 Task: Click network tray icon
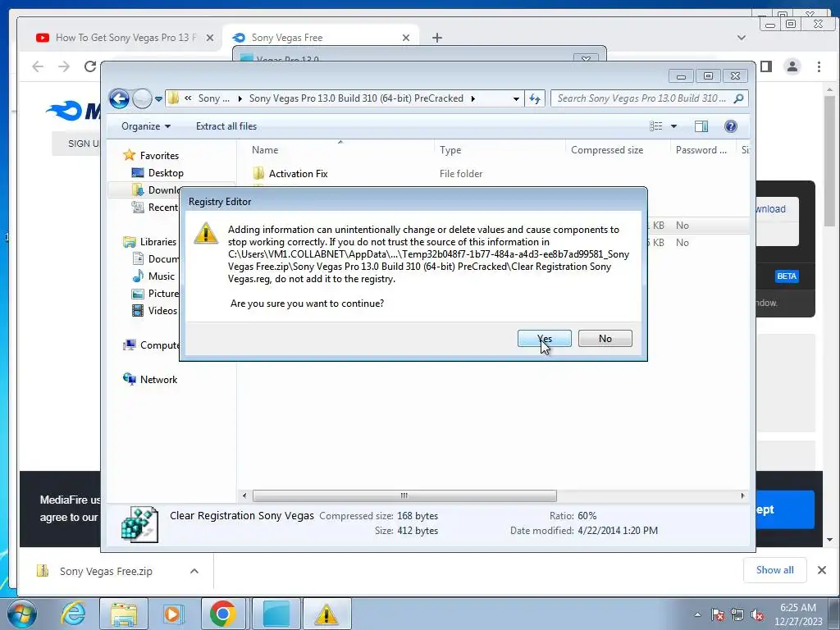point(737,614)
